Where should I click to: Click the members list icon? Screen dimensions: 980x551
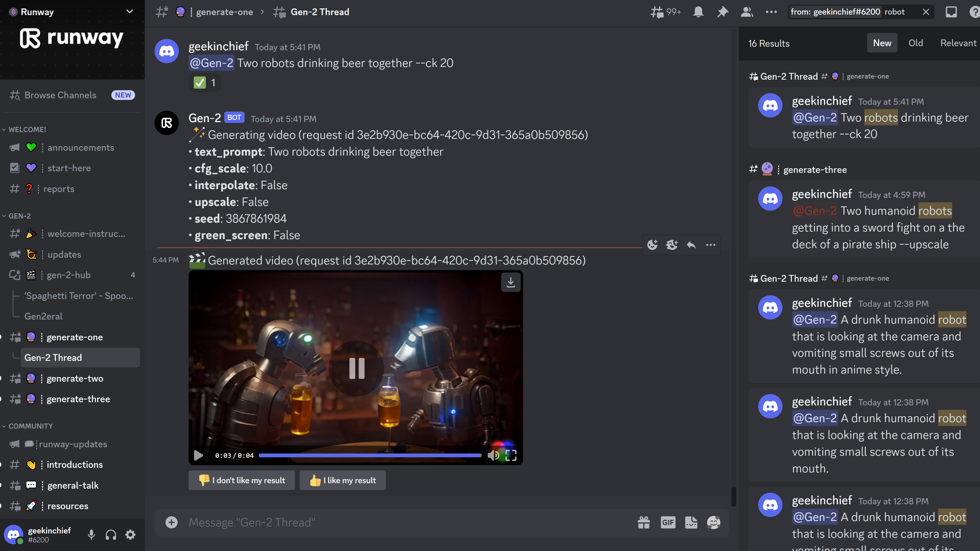pos(747,11)
